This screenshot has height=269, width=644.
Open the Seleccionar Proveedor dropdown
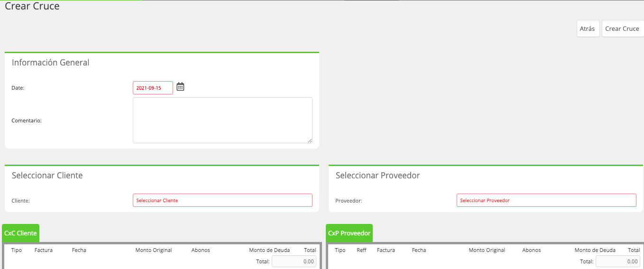[x=546, y=200]
